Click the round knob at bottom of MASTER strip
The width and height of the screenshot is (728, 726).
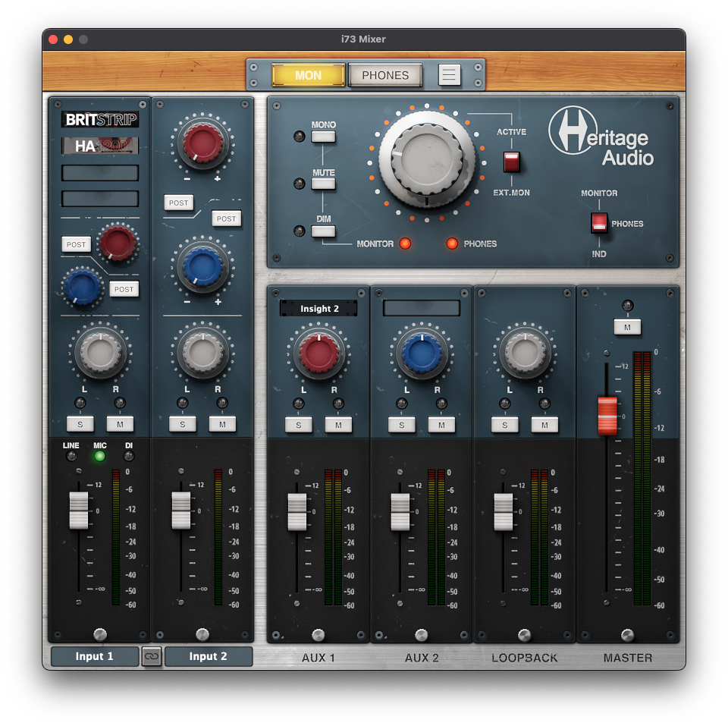pyautogui.click(x=627, y=634)
